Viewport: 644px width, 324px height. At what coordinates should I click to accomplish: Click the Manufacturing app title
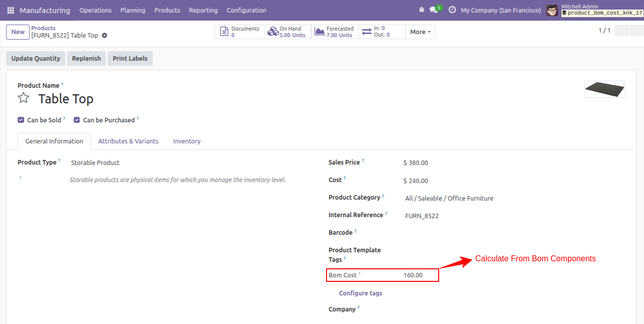[45, 10]
